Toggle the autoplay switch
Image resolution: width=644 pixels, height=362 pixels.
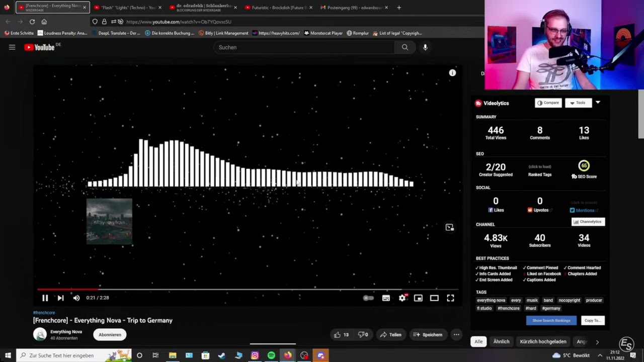(368, 298)
